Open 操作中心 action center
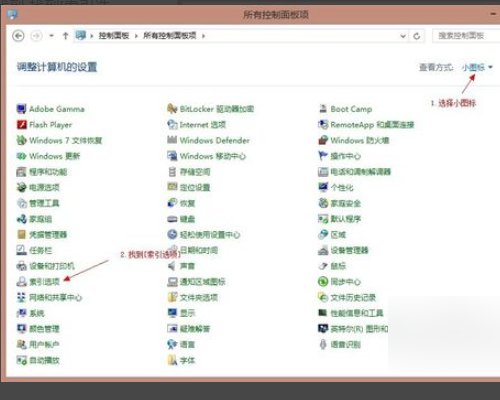 (x=340, y=156)
